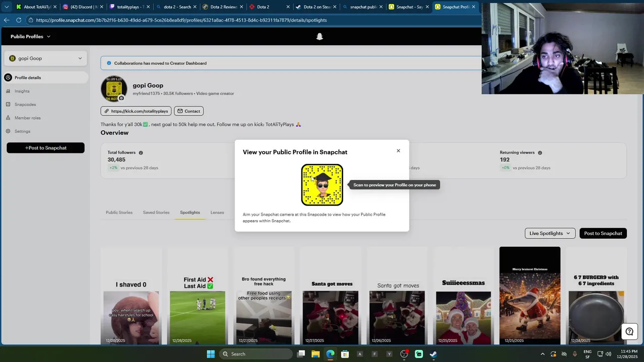Click the Snapcode image in the dialog
This screenshot has width=644, height=362.
(322, 185)
